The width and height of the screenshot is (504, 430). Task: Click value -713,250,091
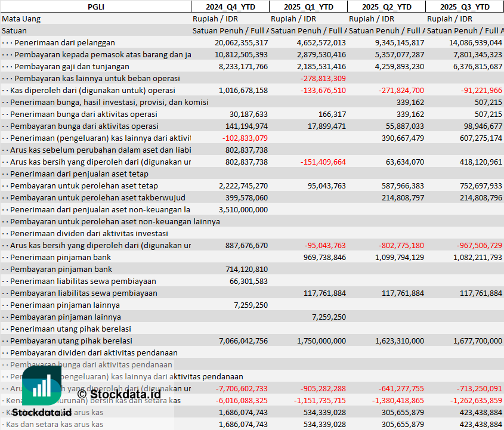[x=480, y=388]
